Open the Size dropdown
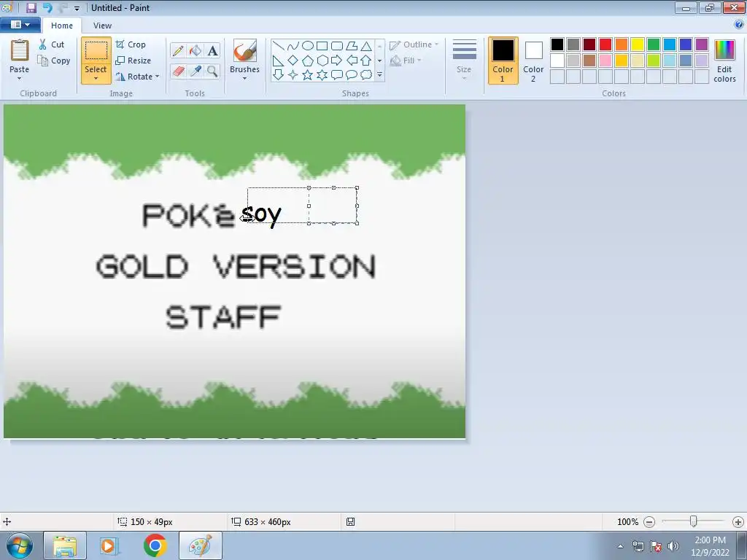This screenshot has height=560, width=747. [x=464, y=61]
